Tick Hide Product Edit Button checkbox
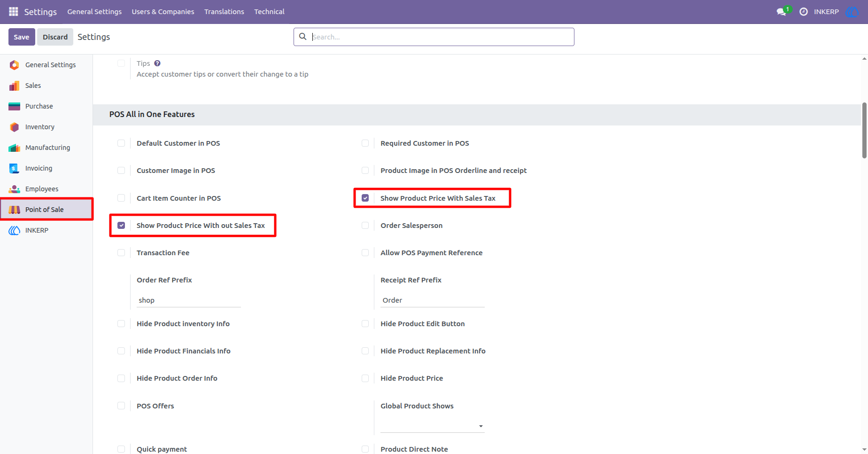The height and width of the screenshot is (454, 868). 365,324
